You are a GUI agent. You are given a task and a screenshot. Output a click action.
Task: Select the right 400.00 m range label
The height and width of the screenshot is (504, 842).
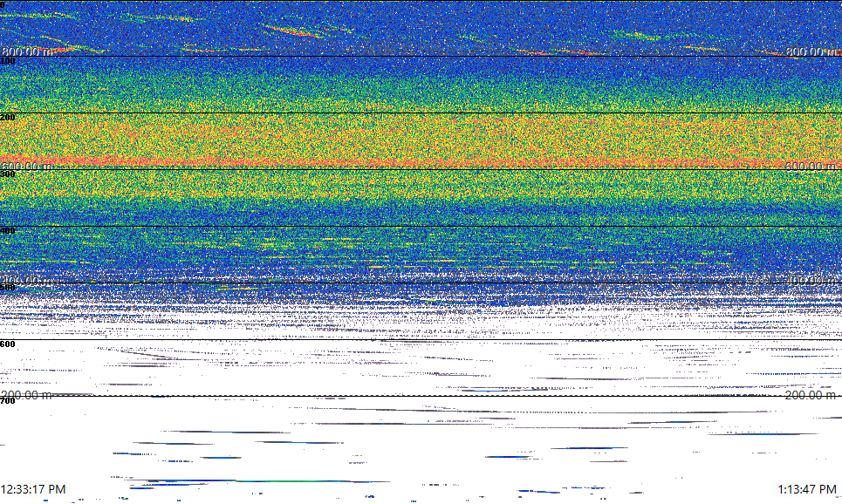click(x=811, y=281)
